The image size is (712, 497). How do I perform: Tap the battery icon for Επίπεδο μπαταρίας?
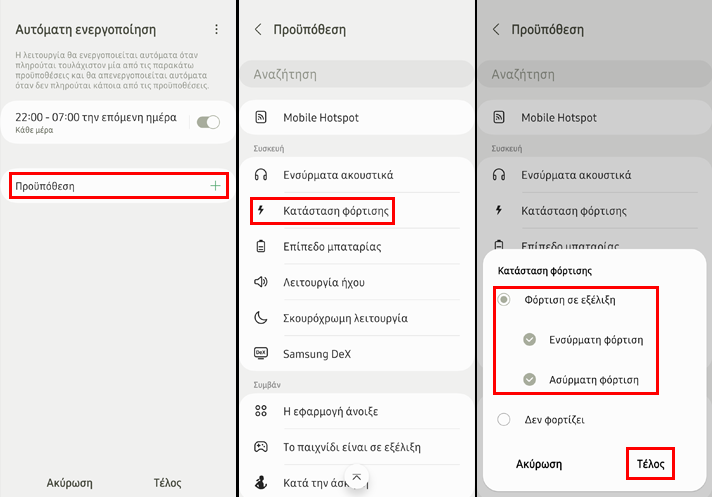pyautogui.click(x=261, y=246)
